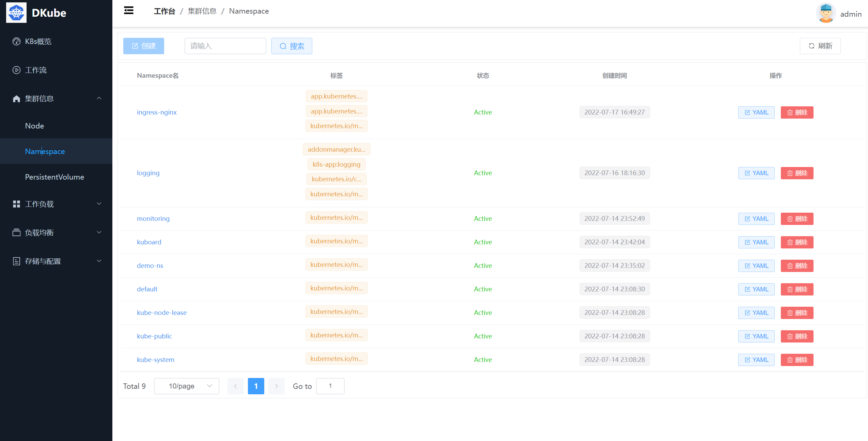Collapse the 集群信息 menu section

coord(56,98)
